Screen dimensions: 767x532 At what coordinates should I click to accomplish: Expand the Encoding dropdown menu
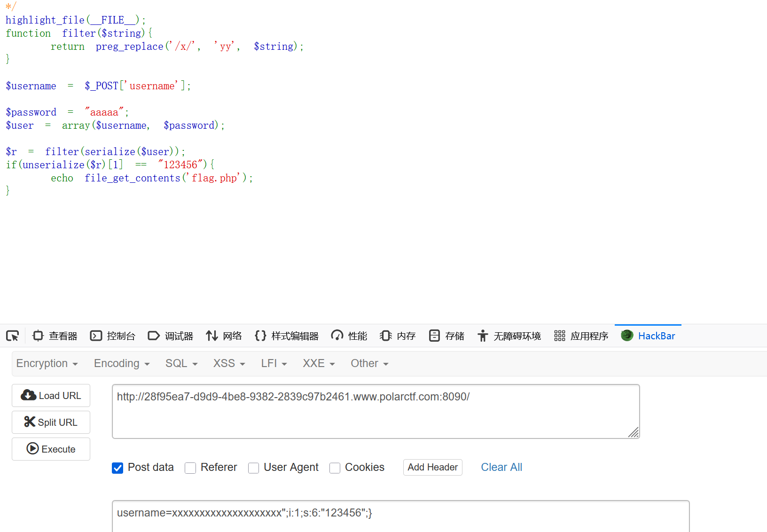tap(122, 363)
